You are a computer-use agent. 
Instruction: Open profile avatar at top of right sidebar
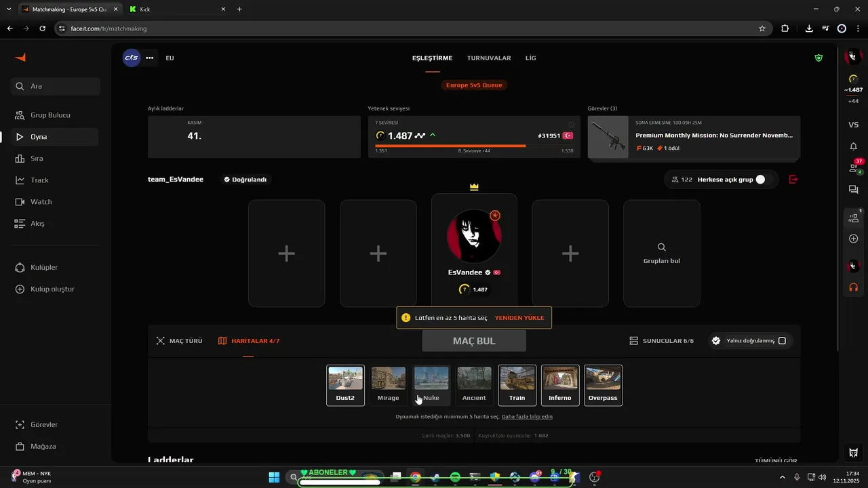coord(853,58)
